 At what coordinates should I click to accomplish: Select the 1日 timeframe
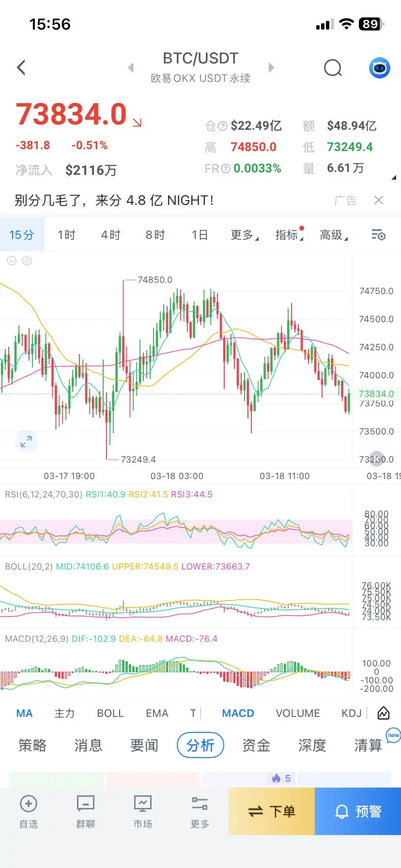coord(200,235)
